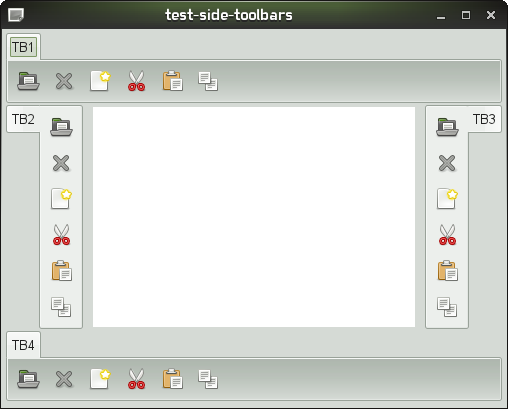This screenshot has width=508, height=409.
Task: Click the Open icon in TB1 toolbar
Action: (28, 81)
